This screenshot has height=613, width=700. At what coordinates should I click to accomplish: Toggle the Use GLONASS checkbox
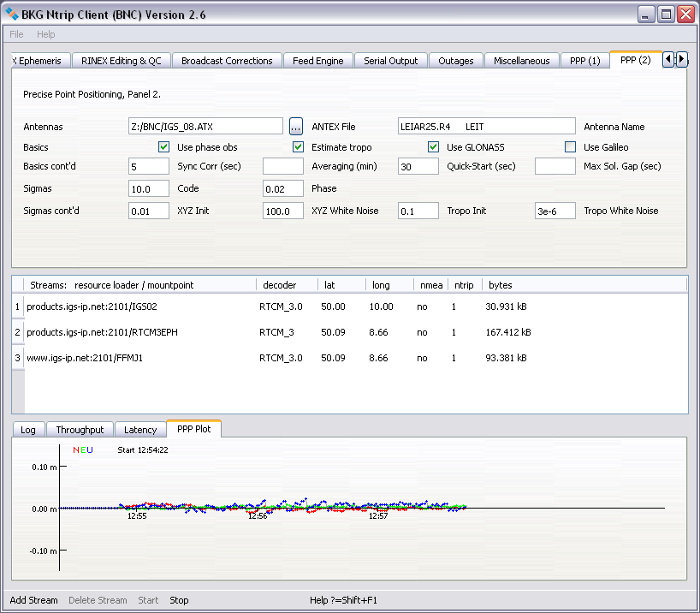point(434,147)
